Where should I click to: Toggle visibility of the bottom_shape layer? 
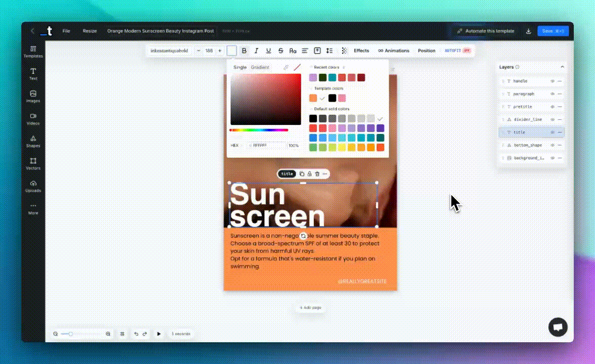[x=552, y=145]
